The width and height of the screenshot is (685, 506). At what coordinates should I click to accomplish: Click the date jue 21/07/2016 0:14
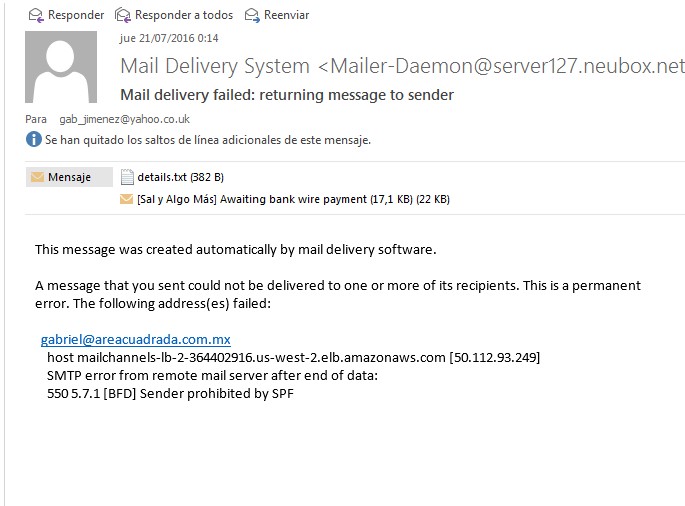point(169,39)
